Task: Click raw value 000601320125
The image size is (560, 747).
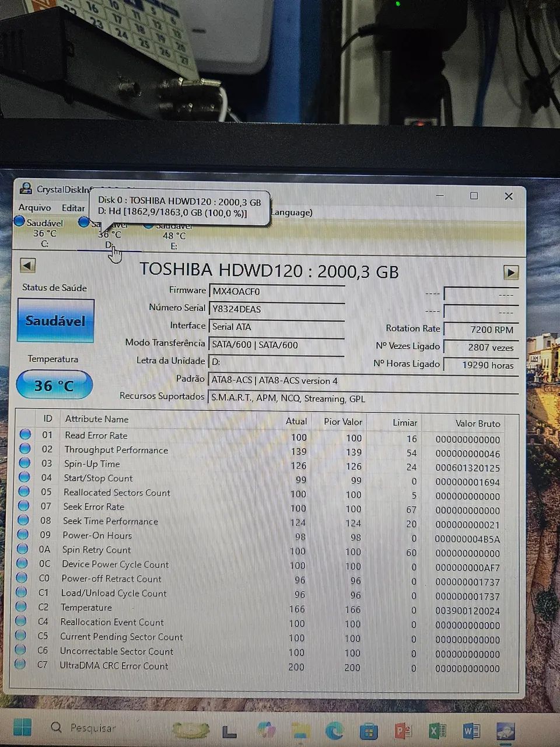Action: tap(468, 468)
